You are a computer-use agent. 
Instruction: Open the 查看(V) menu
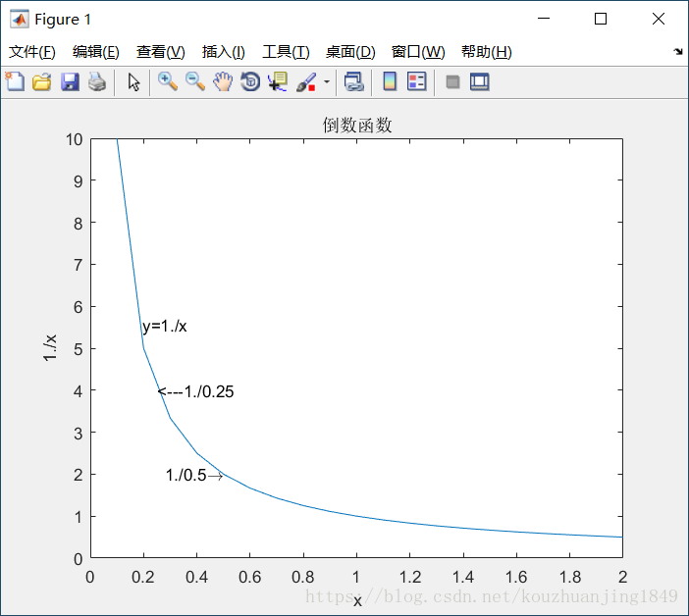click(160, 52)
